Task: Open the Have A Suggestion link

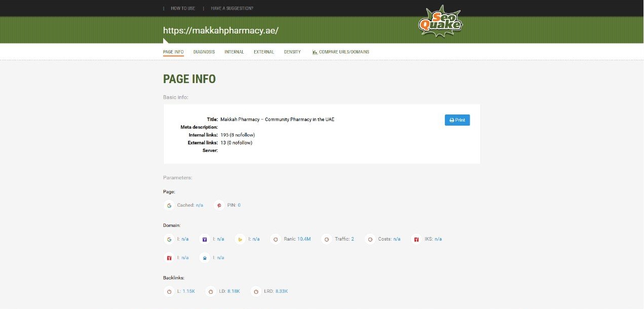Action: [232, 8]
